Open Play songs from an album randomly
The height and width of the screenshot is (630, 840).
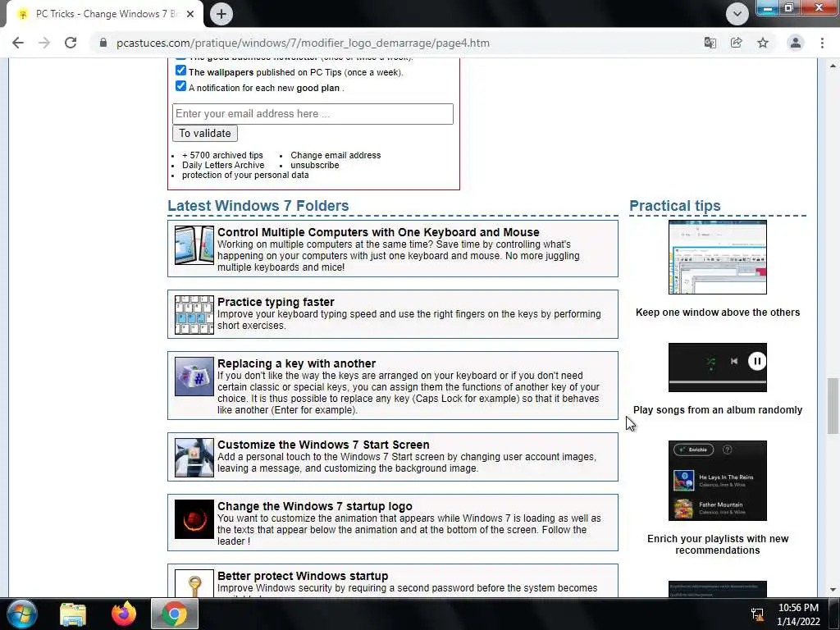pos(717,410)
